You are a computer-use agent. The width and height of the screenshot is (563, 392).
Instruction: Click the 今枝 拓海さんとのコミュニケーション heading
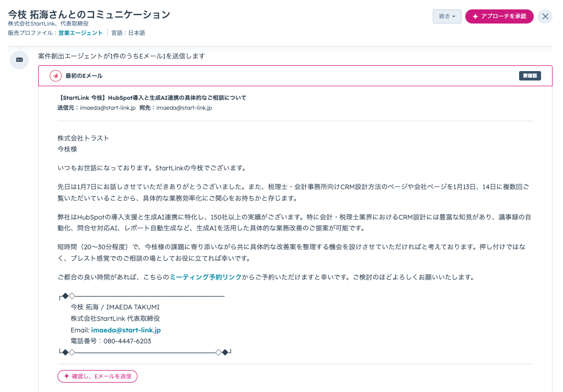coord(89,14)
